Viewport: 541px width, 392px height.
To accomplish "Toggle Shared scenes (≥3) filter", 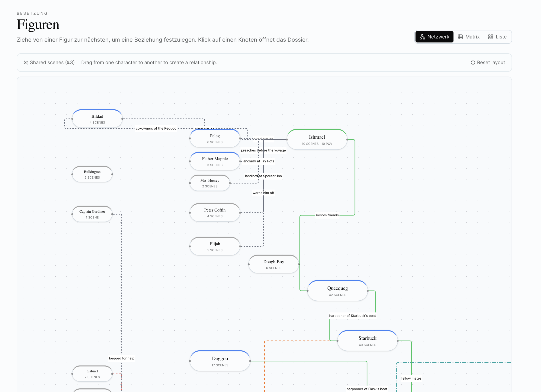I will click(49, 62).
